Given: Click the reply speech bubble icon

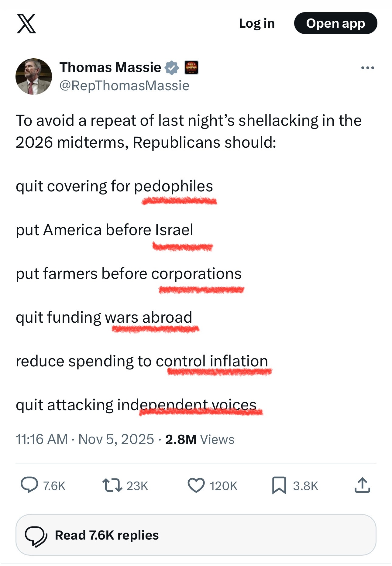Looking at the screenshot, I should [29, 485].
